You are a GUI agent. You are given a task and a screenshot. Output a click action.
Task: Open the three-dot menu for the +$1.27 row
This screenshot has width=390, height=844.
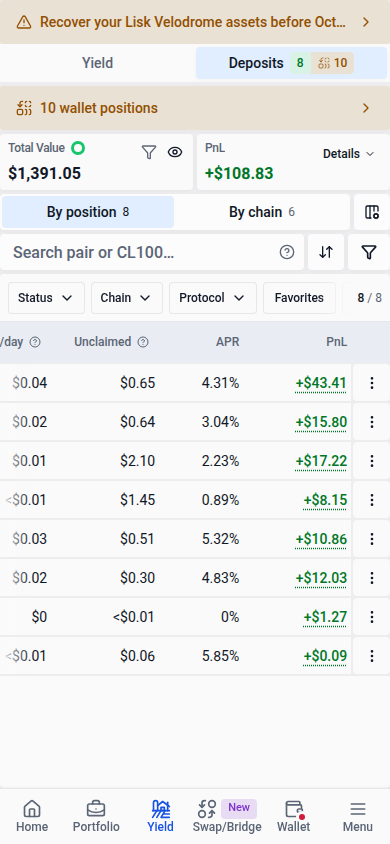[x=371, y=617]
